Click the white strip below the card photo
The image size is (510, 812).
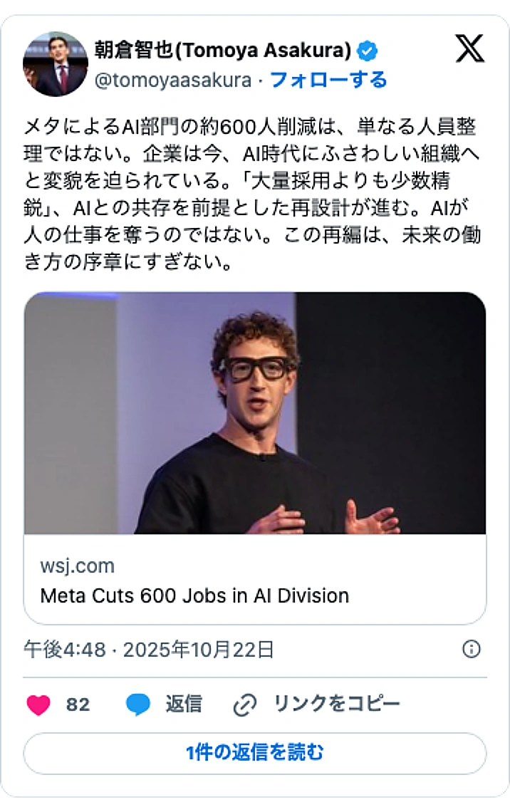(255, 579)
